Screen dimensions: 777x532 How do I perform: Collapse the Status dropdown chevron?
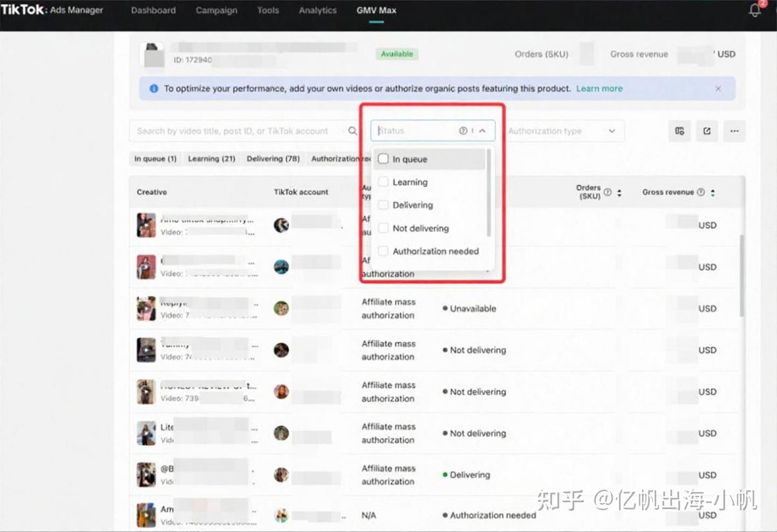click(x=483, y=131)
